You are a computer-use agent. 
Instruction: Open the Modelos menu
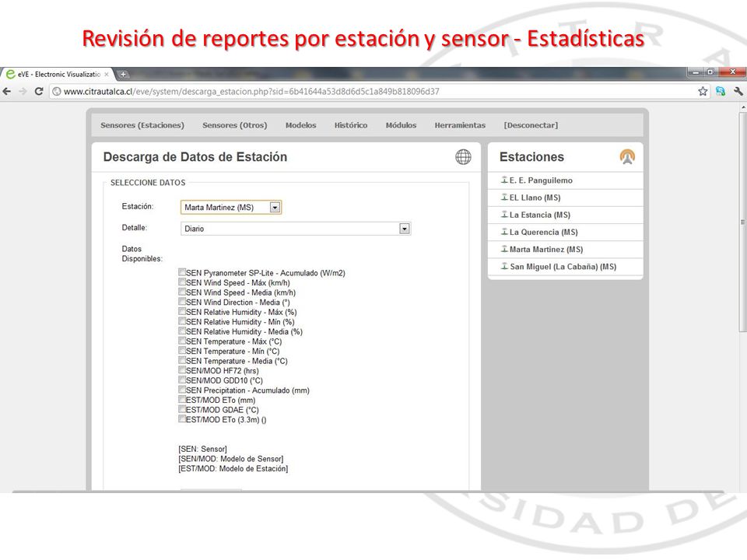(300, 125)
